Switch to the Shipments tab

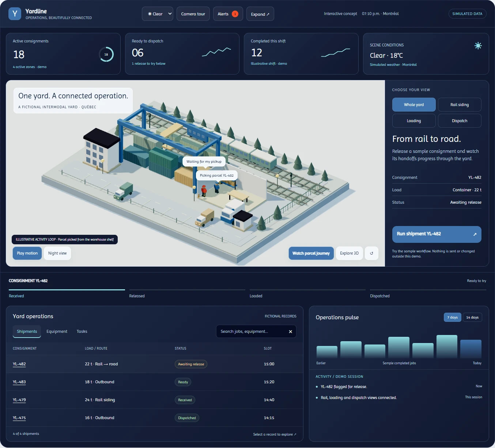click(27, 331)
